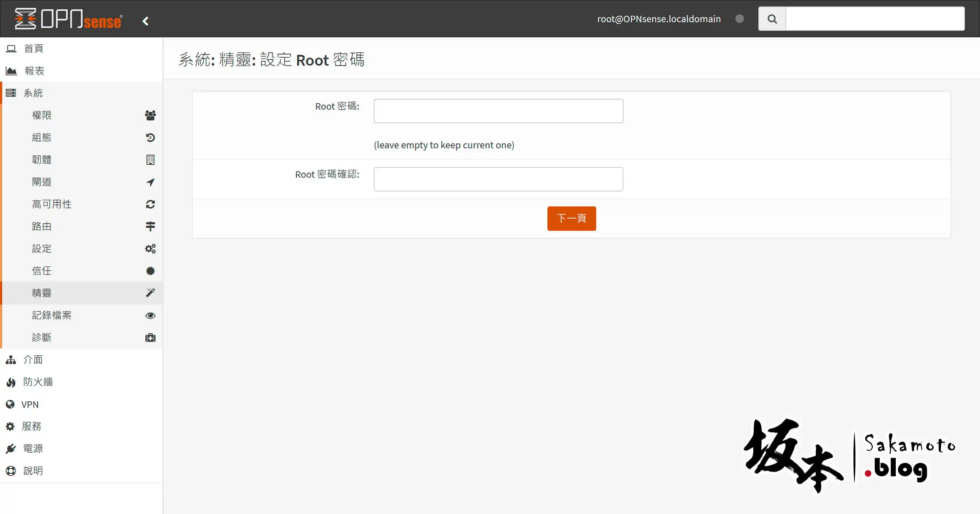This screenshot has height=514, width=980.
Task: Collapse the 系統 menu section
Action: 33,93
